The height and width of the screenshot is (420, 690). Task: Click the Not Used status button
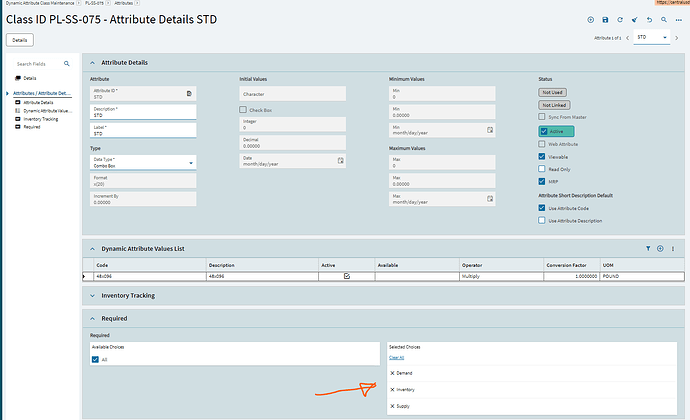click(552, 92)
